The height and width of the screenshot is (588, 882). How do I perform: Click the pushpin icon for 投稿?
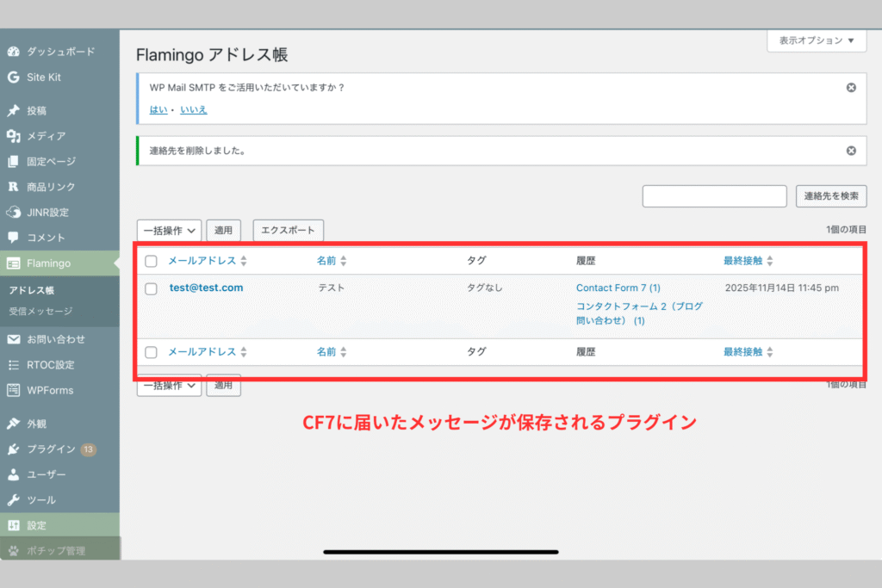[13, 111]
